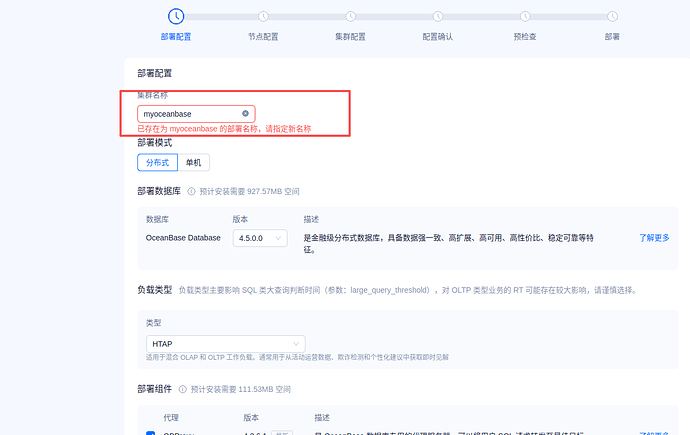This screenshot has width=690, height=435.
Task: Click the 预检查 step label
Action: tap(525, 37)
